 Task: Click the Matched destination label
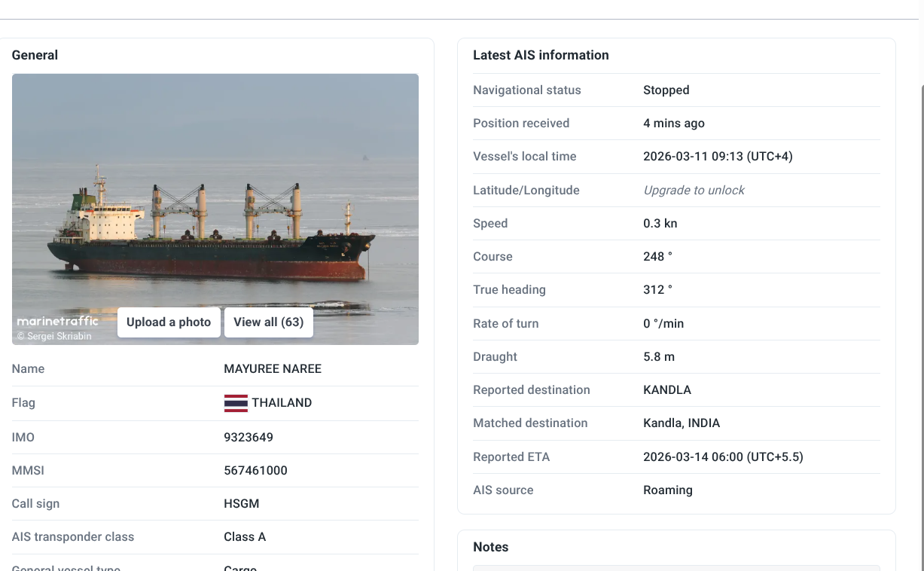tap(530, 423)
